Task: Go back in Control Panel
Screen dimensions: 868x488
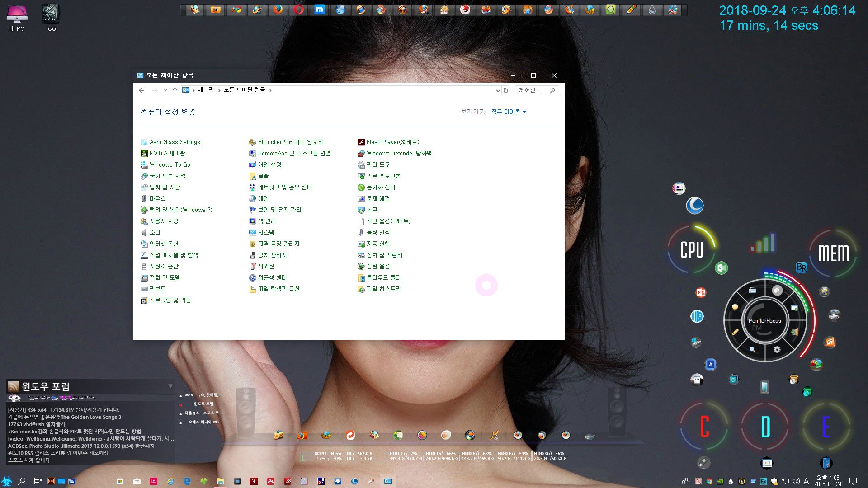Action: (142, 90)
